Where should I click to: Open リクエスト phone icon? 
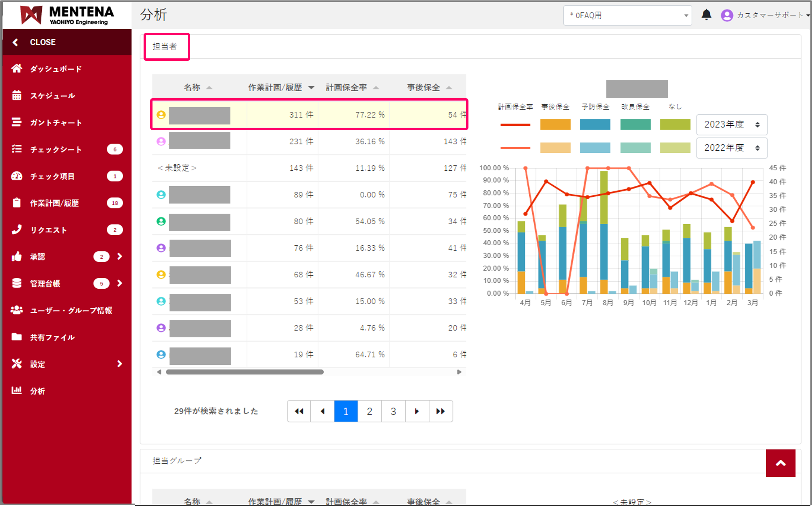pos(17,229)
